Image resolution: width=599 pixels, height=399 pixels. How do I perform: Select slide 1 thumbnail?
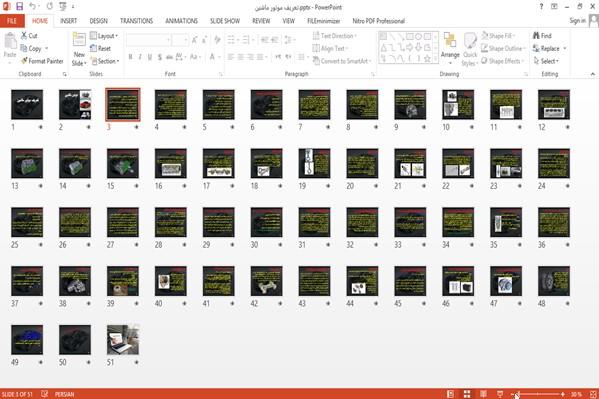27,104
